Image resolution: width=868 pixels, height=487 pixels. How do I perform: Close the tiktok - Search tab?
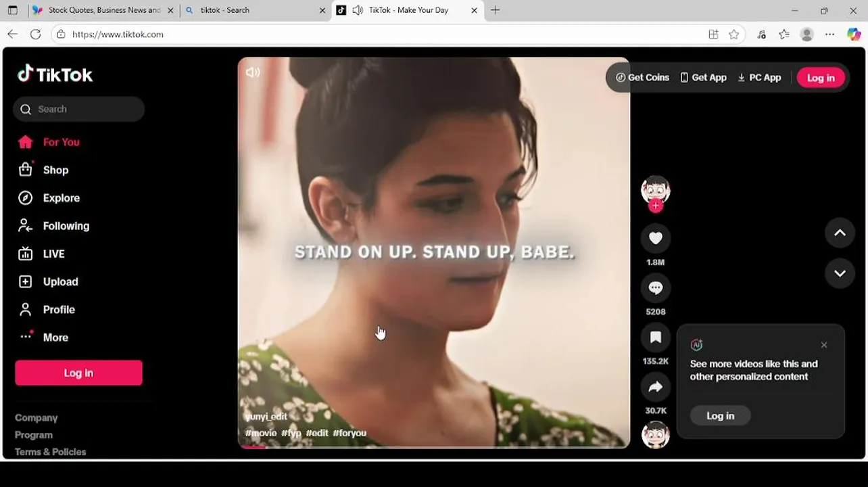point(322,10)
